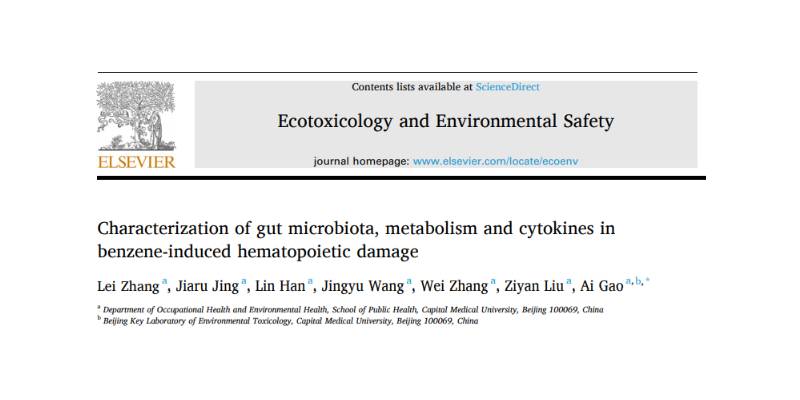The image size is (800, 400).
Task: Click the Beijing Key Laboratory affiliation line
Action: [x=290, y=321]
